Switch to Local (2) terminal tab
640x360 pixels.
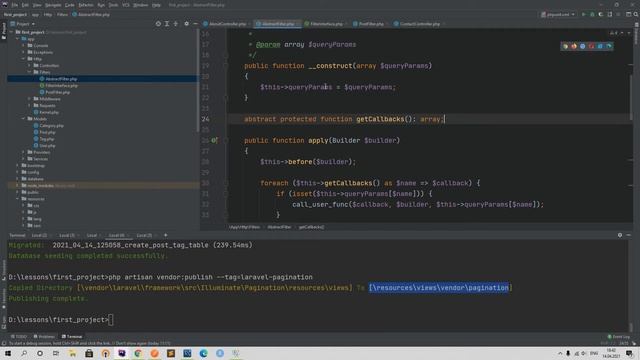(x=39, y=235)
